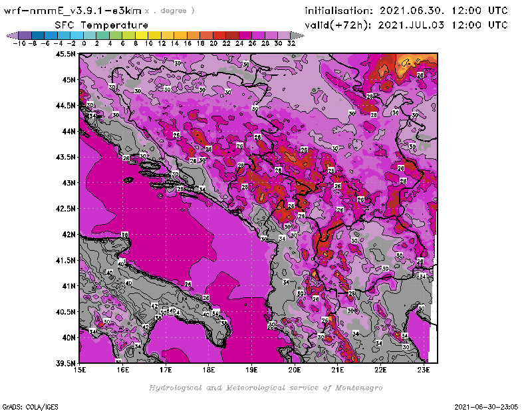
Task: Click the legend value label '-10'
Action: point(19,43)
